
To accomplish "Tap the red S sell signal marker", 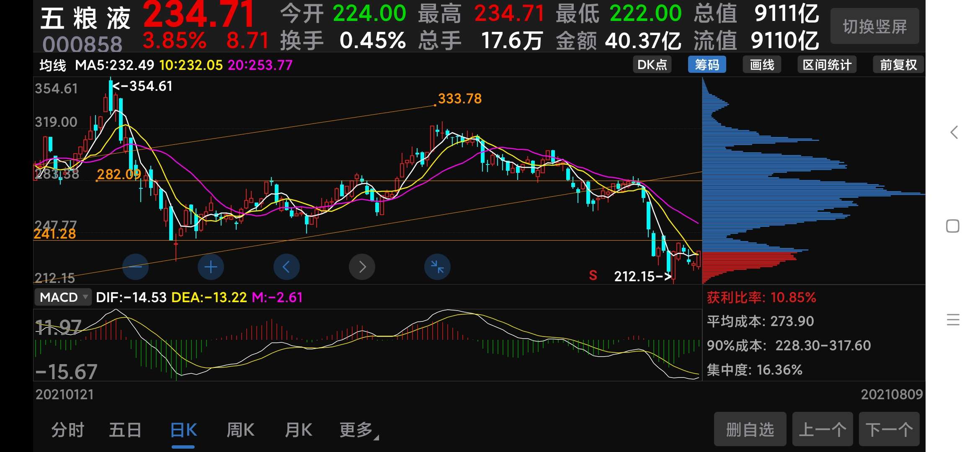I will 593,275.
